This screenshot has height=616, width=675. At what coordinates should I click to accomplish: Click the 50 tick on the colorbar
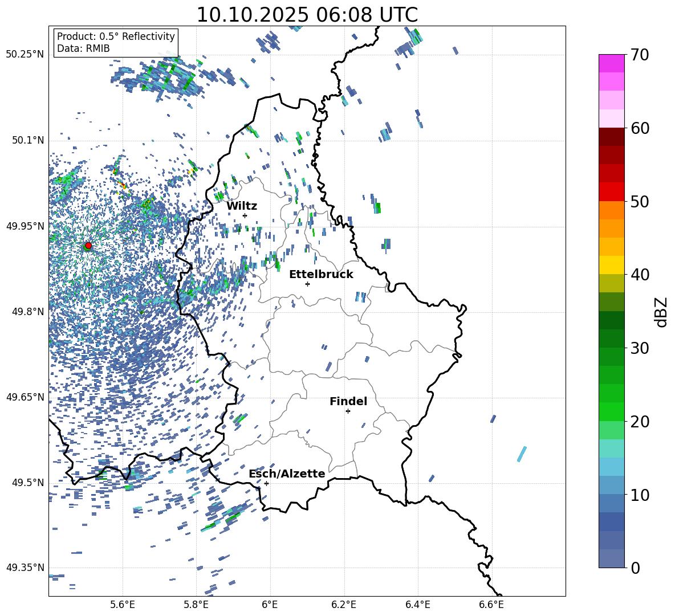(x=639, y=201)
